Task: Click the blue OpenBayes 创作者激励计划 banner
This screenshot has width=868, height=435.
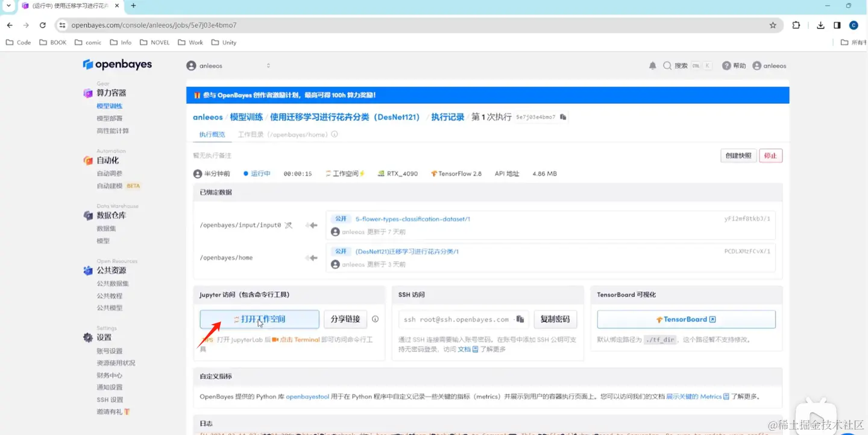Action: 487,95
